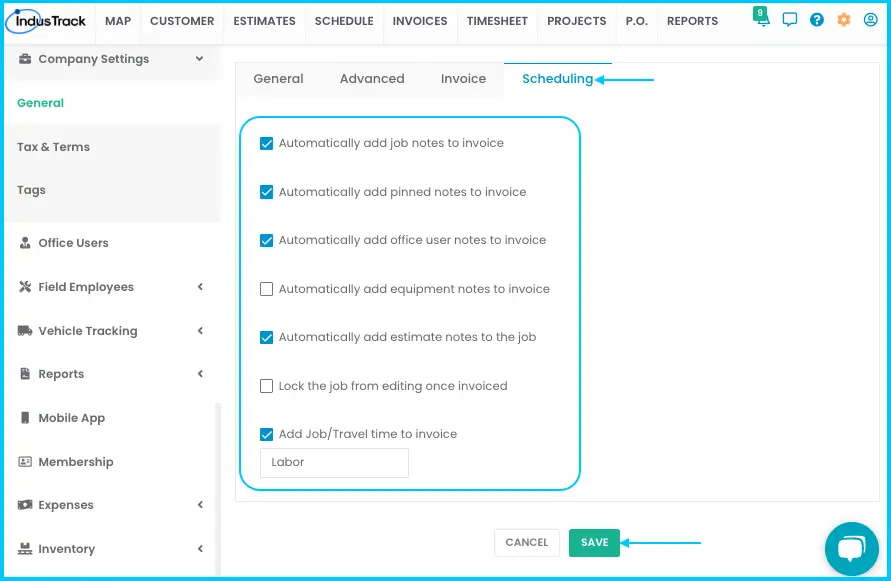
Task: Uncheck automatically add office user notes
Action: coord(267,240)
